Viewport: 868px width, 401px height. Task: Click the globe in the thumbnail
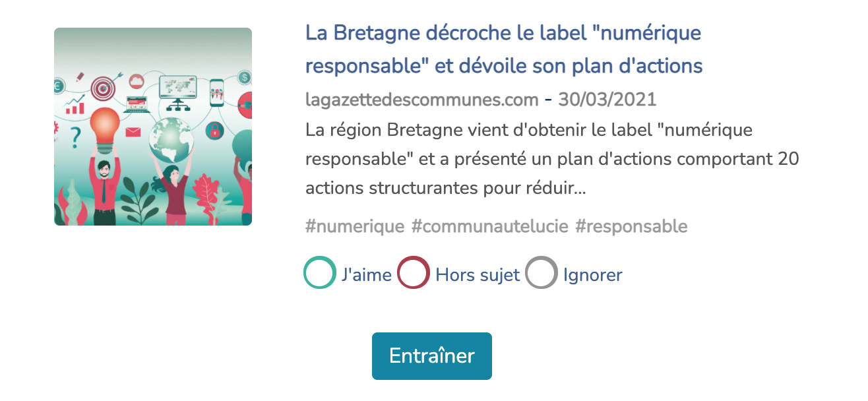171,140
